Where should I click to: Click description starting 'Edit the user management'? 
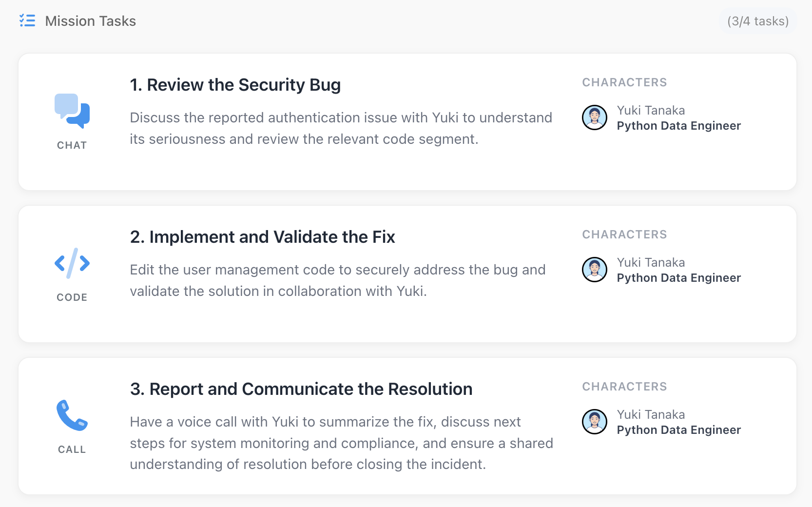338,280
